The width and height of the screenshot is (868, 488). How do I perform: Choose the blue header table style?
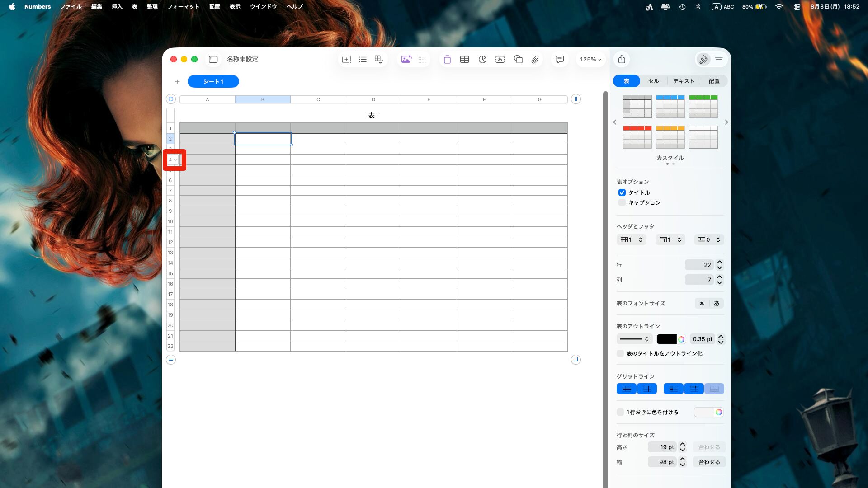(670, 107)
